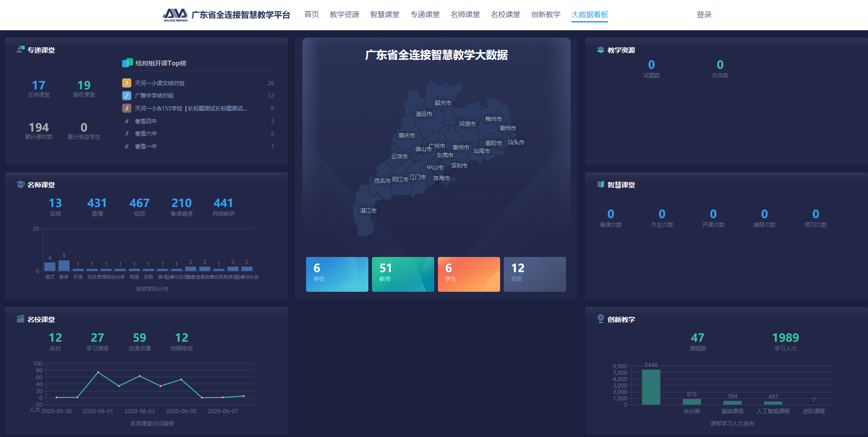Viewport: 868px width, 437px height.
Task: Click the 专递课堂 panel header icon
Action: [x=21, y=49]
